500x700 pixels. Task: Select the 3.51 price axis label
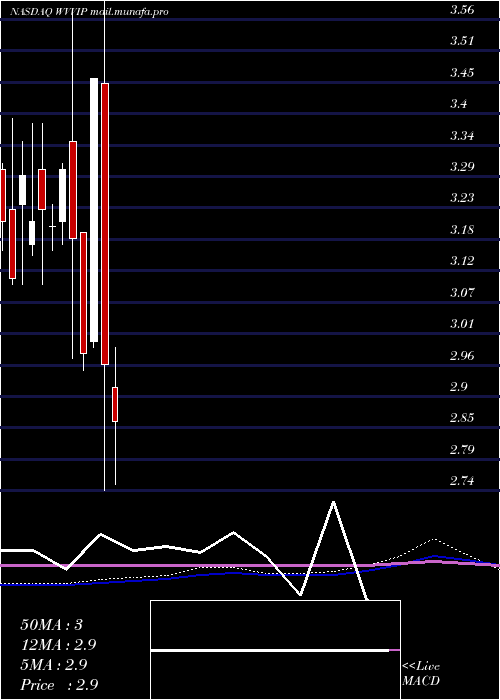462,41
